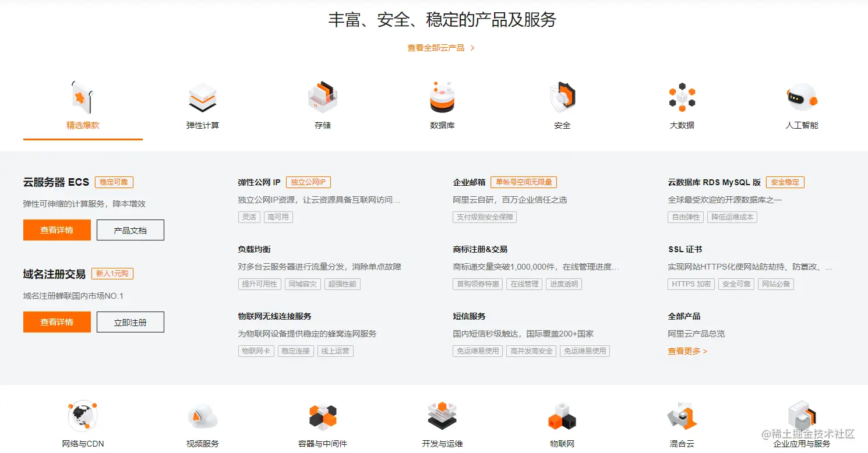
Task: Click the 新人1元购 badge
Action: click(x=112, y=274)
